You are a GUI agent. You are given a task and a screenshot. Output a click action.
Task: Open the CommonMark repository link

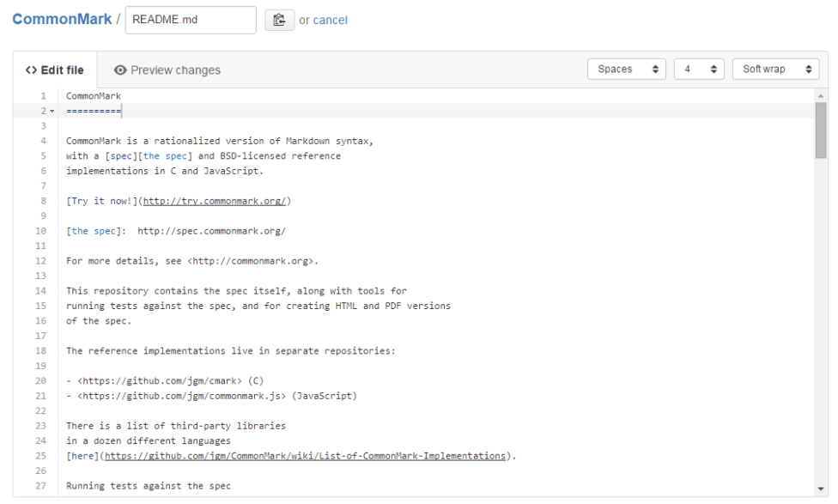point(62,19)
